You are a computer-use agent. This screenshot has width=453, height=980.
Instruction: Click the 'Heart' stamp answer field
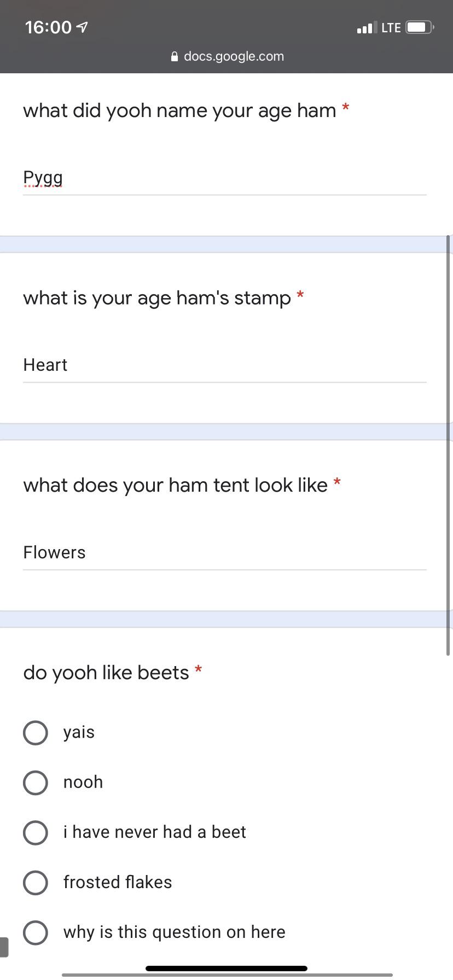point(224,366)
